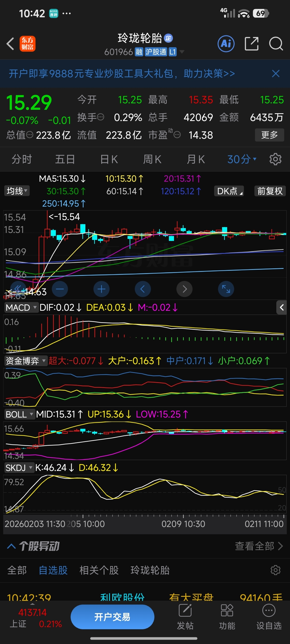Switch to 分时 tab
This screenshot has width=290, height=644.
22,159
